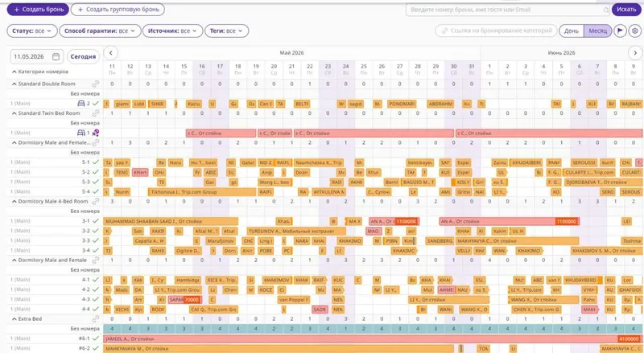644x353 pixels.
Task: Click bed icon in Standard Double Room row
Action: point(81,104)
